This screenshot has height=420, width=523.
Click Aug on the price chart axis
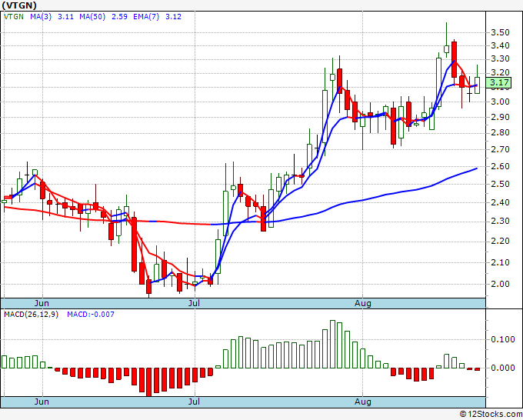(x=362, y=303)
